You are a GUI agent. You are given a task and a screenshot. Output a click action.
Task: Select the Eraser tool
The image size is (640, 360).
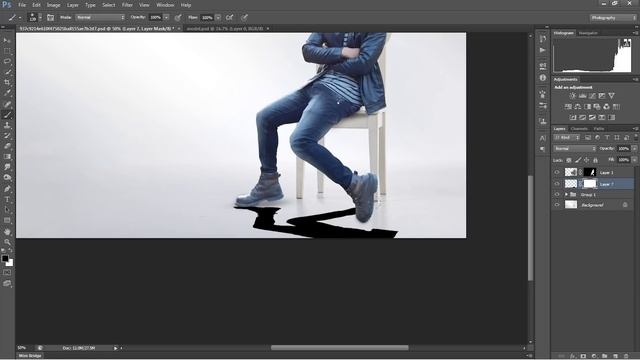(7, 146)
